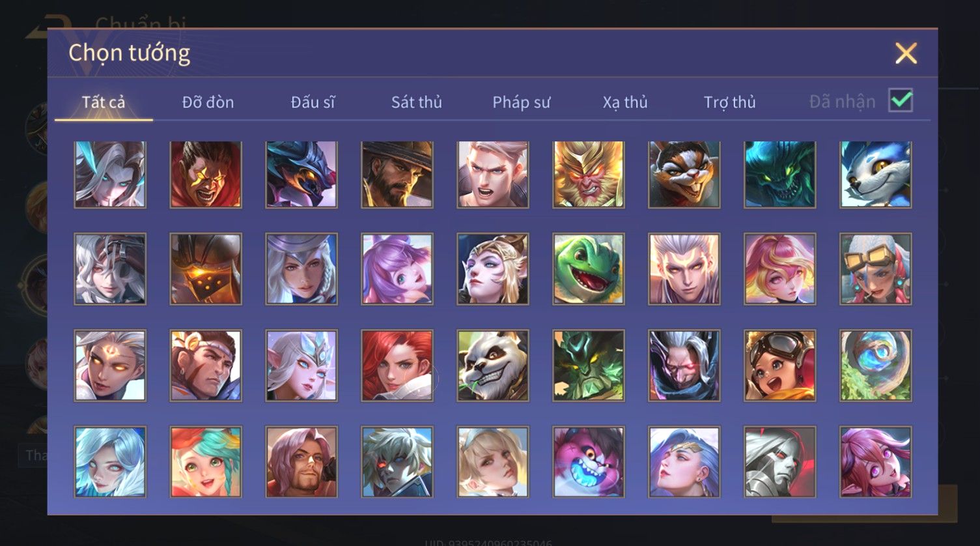Image resolution: width=980 pixels, height=546 pixels.
Task: Select the swirling blue orb hero
Action: coord(876,365)
